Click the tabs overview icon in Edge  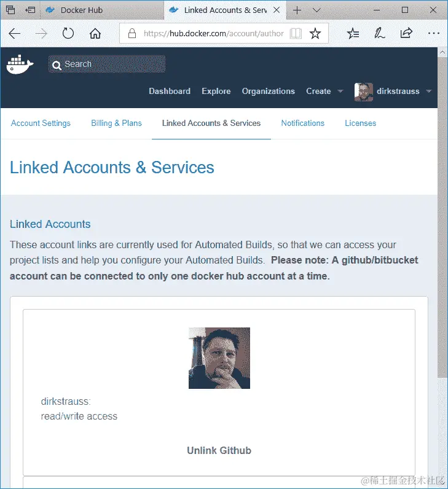pyautogui.click(x=10, y=10)
